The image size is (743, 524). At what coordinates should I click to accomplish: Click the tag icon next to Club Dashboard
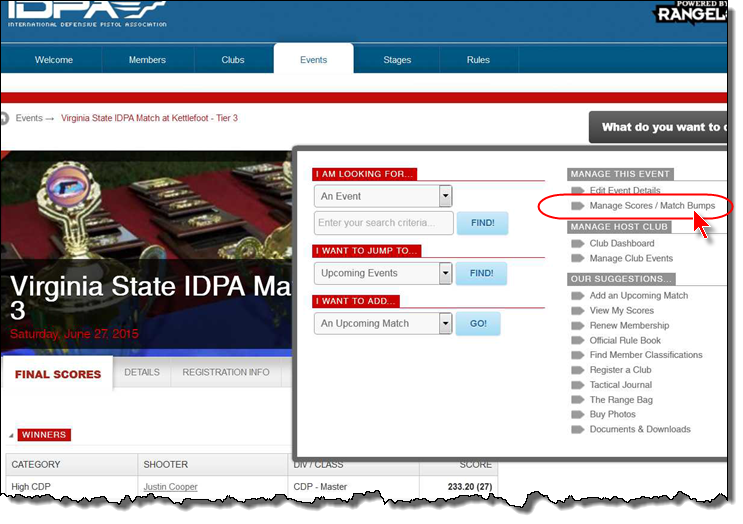click(578, 244)
